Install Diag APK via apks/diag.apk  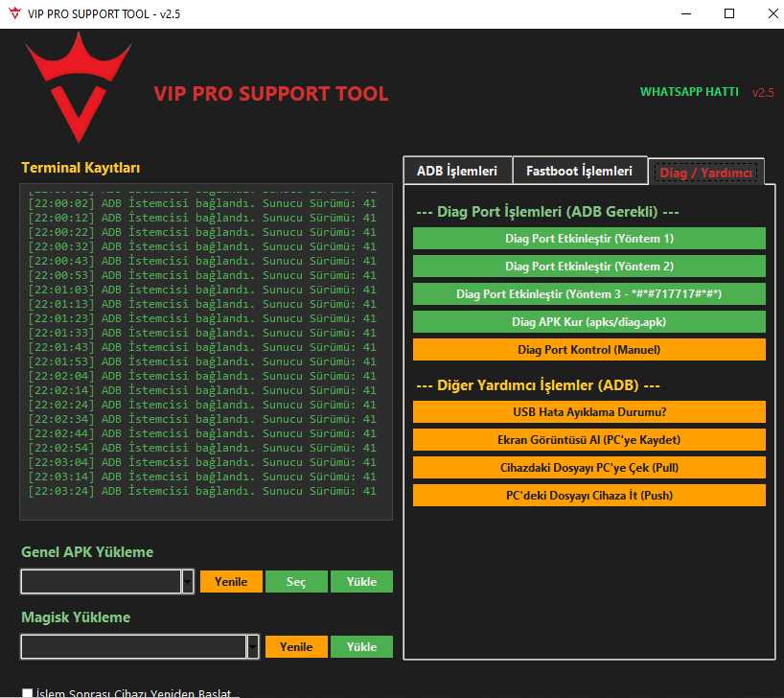click(588, 321)
